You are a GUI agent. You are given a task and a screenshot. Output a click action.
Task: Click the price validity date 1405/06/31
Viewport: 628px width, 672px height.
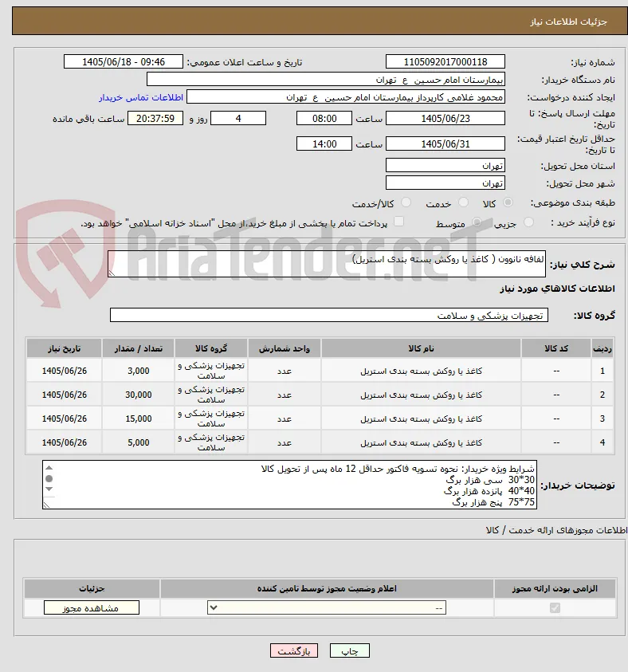point(445,144)
